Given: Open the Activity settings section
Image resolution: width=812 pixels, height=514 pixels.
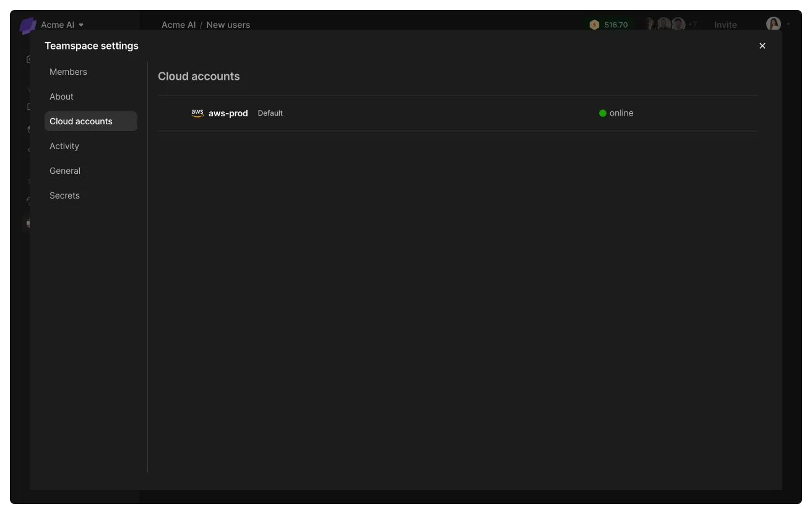Looking at the screenshot, I should (91, 146).
